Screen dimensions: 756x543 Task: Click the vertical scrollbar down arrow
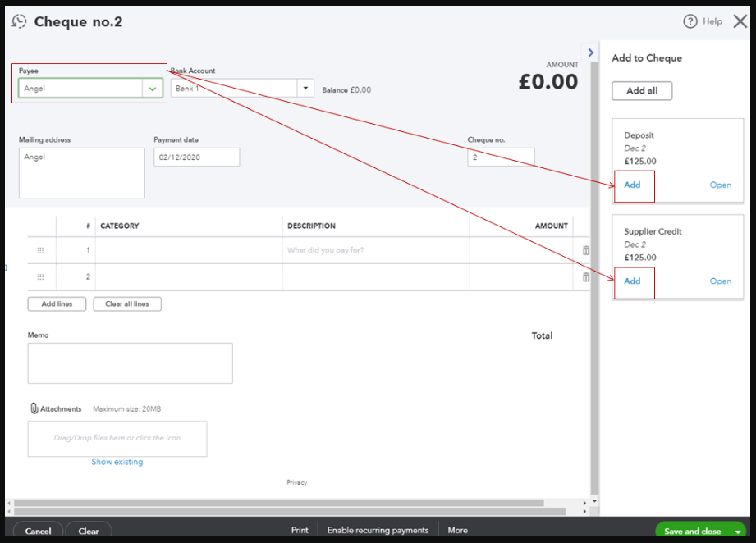tap(594, 501)
